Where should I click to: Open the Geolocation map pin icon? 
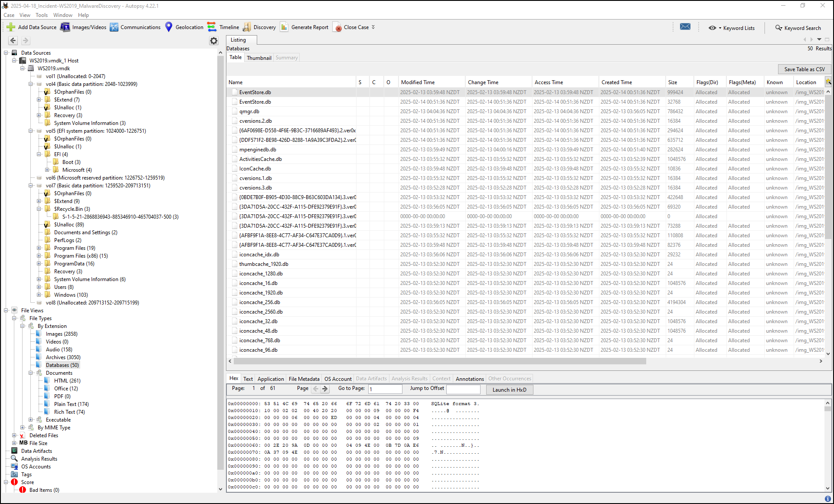169,27
